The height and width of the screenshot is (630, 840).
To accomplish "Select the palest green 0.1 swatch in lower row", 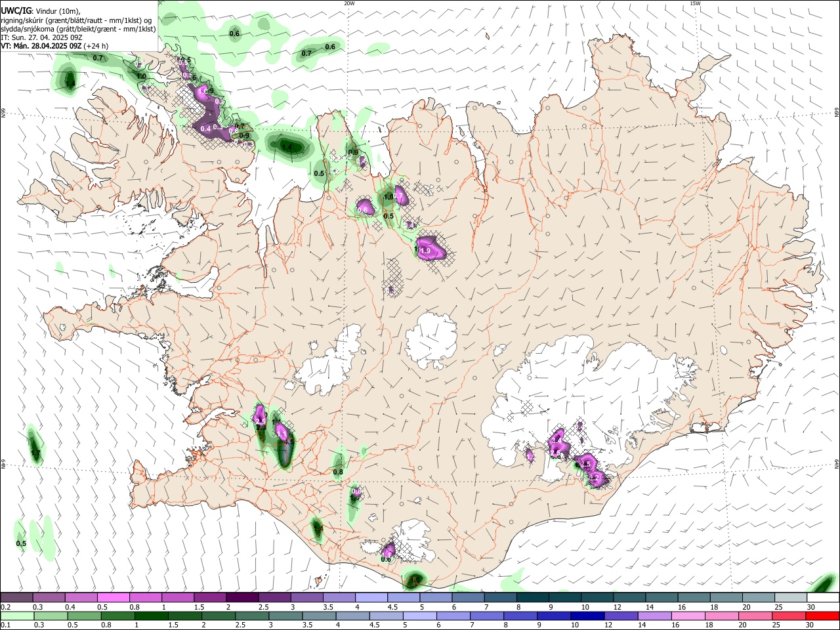I will [x=16, y=616].
